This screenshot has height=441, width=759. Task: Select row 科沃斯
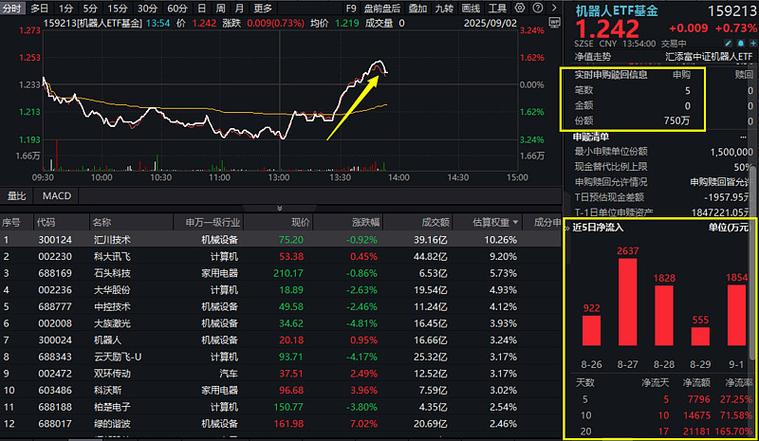[281, 390]
